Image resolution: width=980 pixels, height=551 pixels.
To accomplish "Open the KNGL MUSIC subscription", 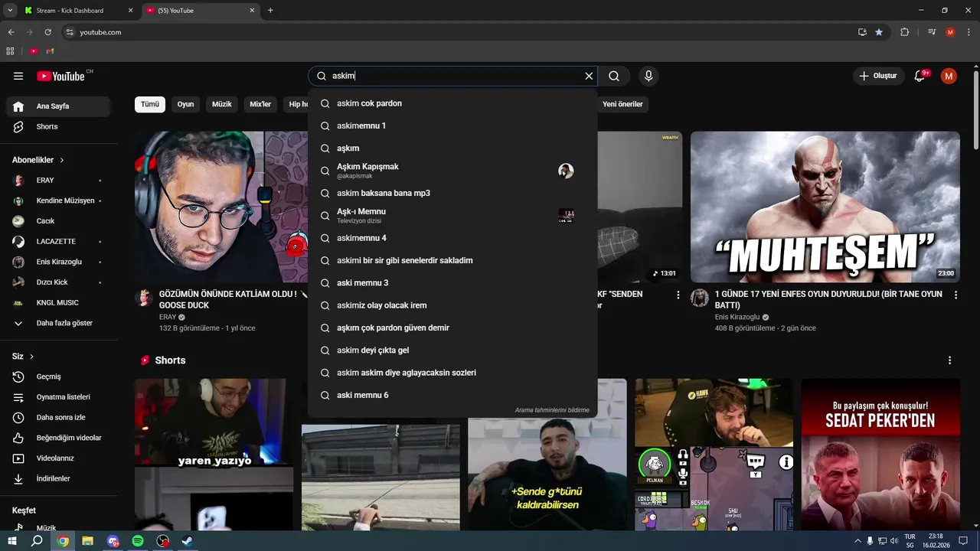I will tap(60, 302).
